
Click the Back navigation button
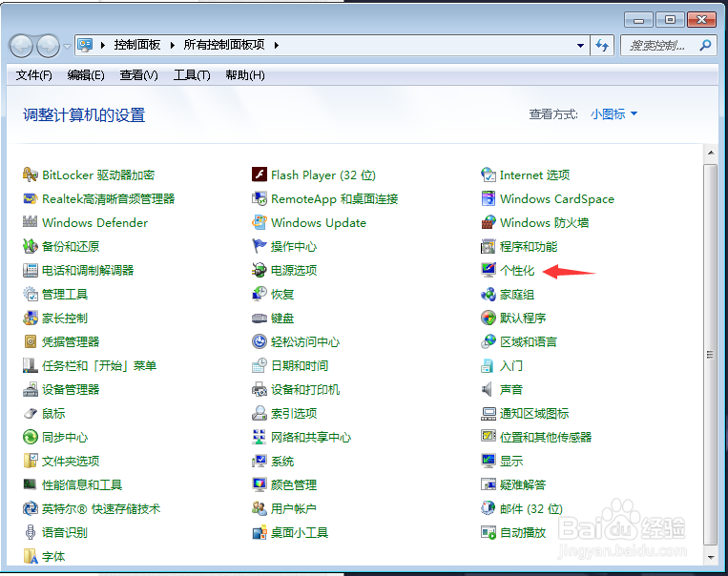click(x=21, y=46)
